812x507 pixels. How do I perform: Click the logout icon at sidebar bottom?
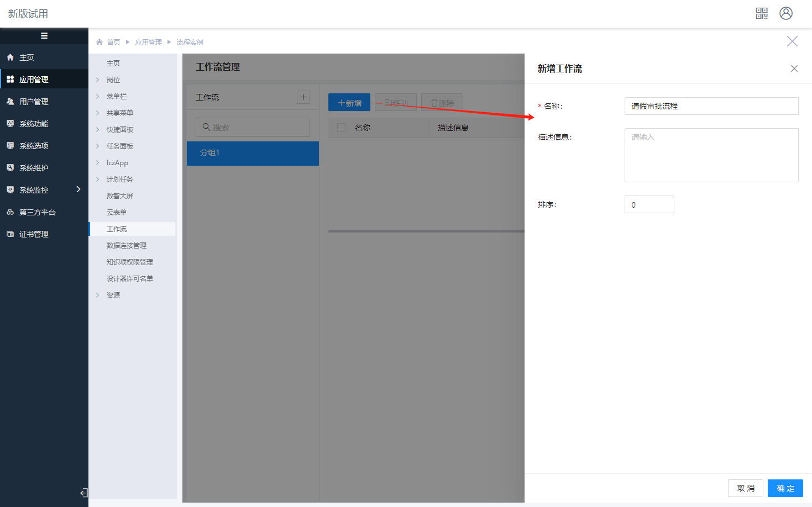click(83, 493)
